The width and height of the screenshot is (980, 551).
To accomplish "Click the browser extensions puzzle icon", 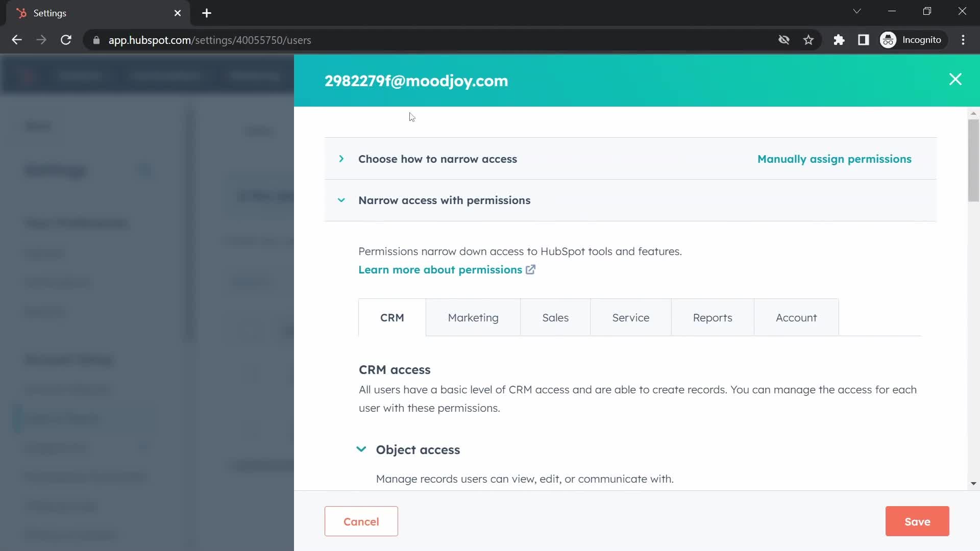I will (x=839, y=40).
